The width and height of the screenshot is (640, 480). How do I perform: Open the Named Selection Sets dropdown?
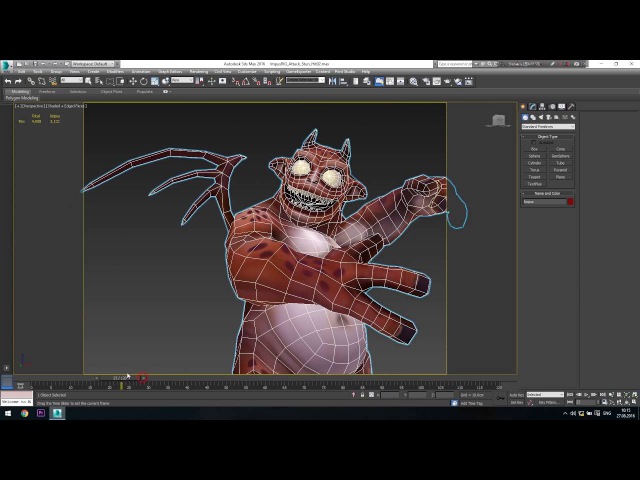click(305, 80)
